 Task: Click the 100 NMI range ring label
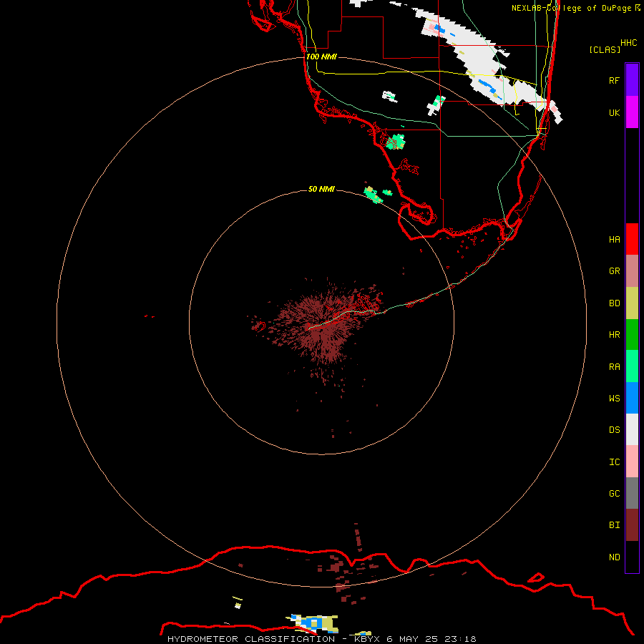321,57
